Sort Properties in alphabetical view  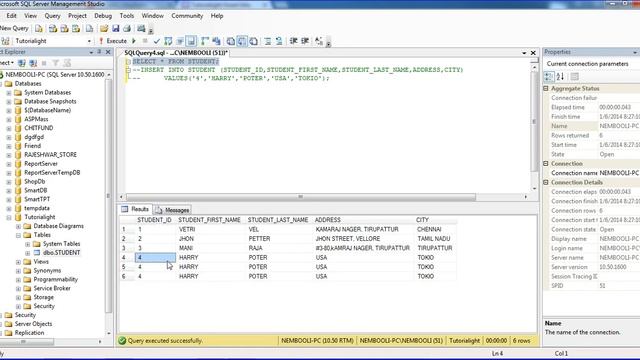pos(560,76)
